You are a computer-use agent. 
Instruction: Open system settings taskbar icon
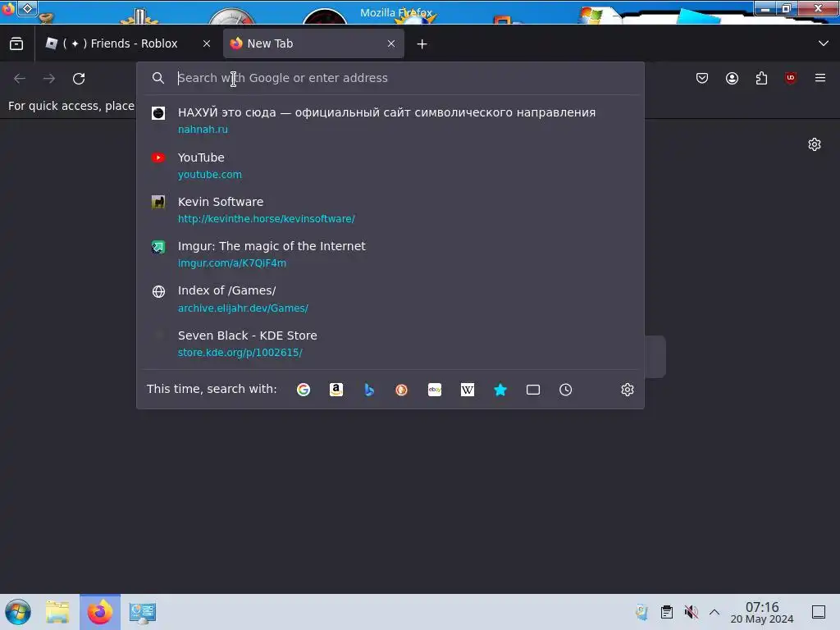pyautogui.click(x=143, y=612)
